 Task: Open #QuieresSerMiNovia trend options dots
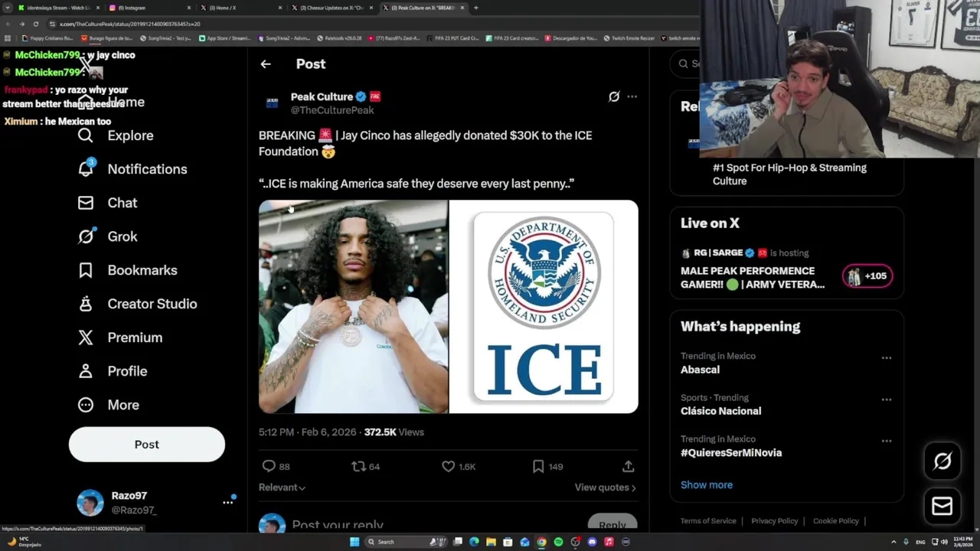886,441
